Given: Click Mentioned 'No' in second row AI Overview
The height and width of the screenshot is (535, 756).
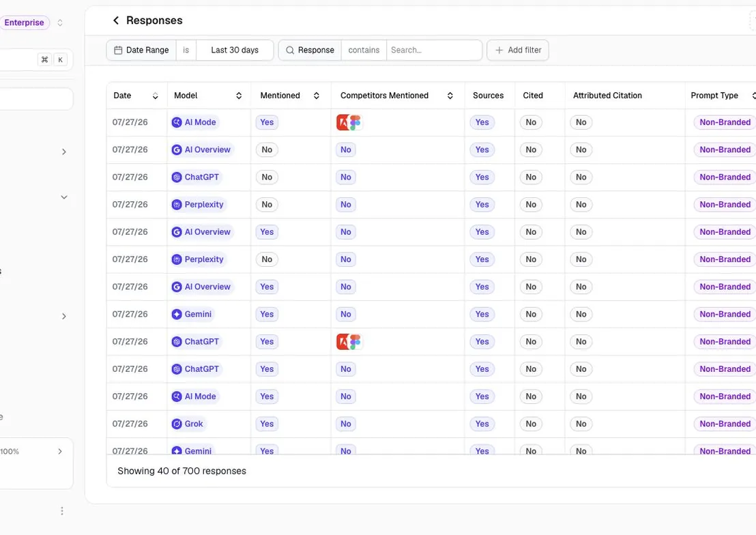Looking at the screenshot, I should (x=267, y=150).
